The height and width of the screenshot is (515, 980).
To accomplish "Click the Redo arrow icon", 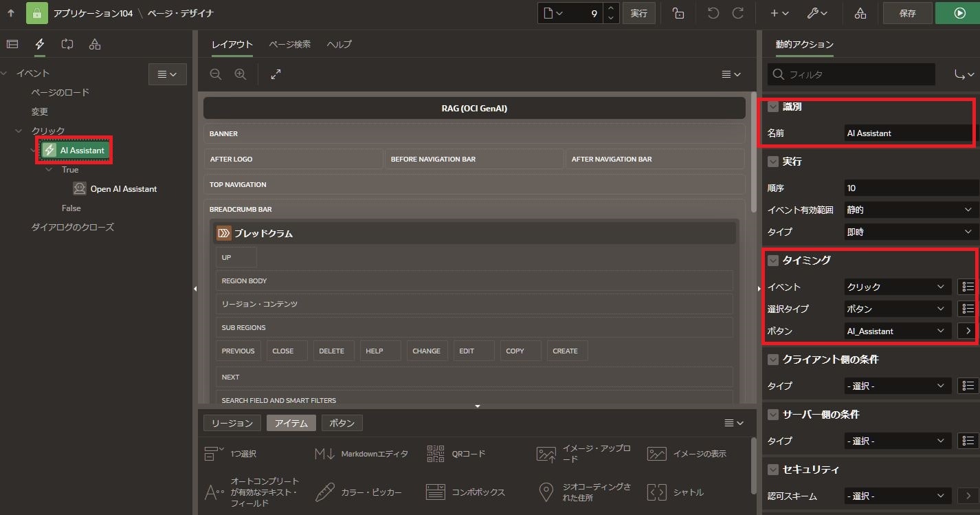I will tap(738, 13).
